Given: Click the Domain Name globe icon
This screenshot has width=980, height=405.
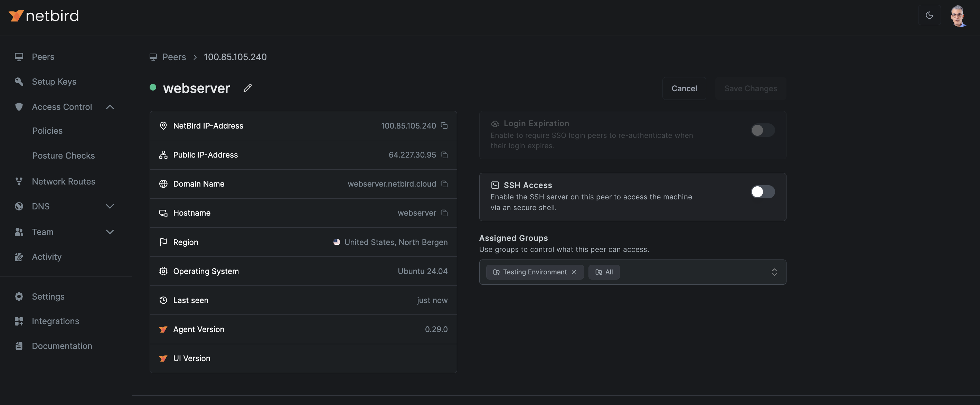Looking at the screenshot, I should coord(163,184).
